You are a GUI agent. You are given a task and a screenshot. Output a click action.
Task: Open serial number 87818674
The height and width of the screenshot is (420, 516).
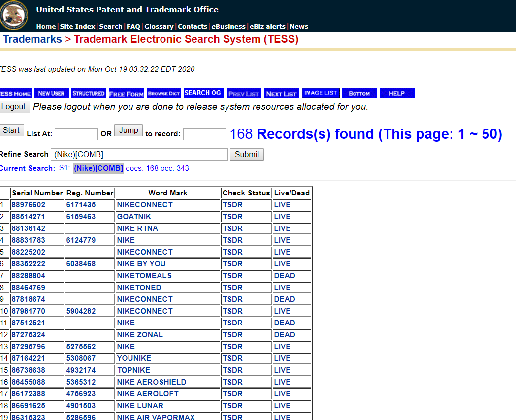28,299
